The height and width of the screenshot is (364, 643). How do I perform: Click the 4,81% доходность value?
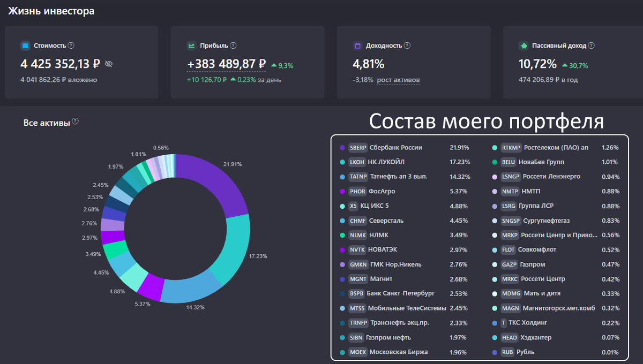point(369,64)
